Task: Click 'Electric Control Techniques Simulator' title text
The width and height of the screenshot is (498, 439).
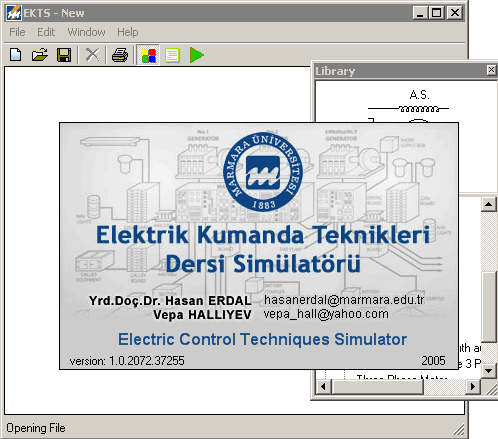Action: pyautogui.click(x=262, y=339)
